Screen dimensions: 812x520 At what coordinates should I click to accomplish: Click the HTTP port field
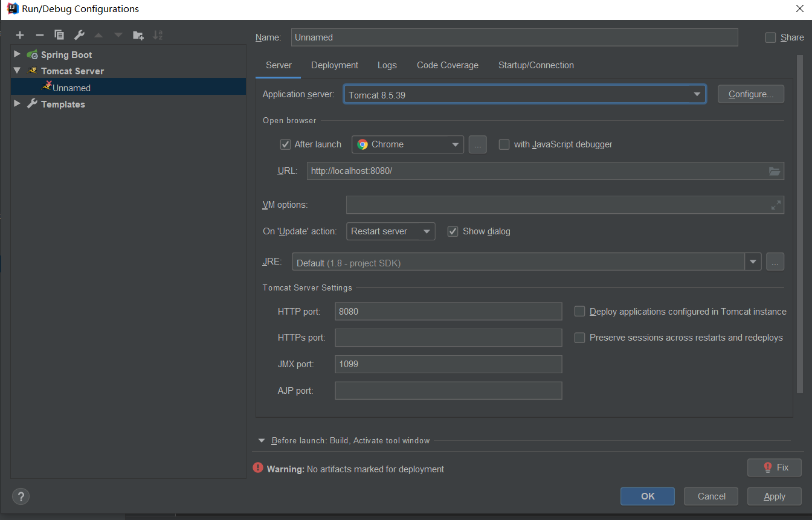pyautogui.click(x=448, y=312)
